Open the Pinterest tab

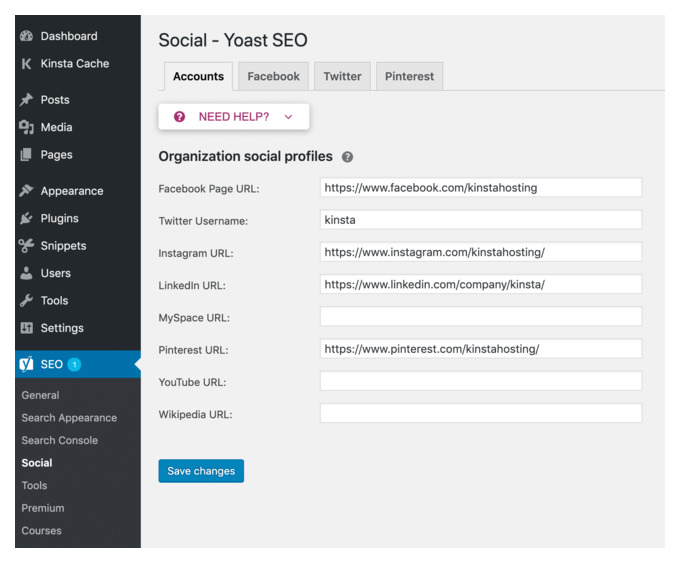409,76
